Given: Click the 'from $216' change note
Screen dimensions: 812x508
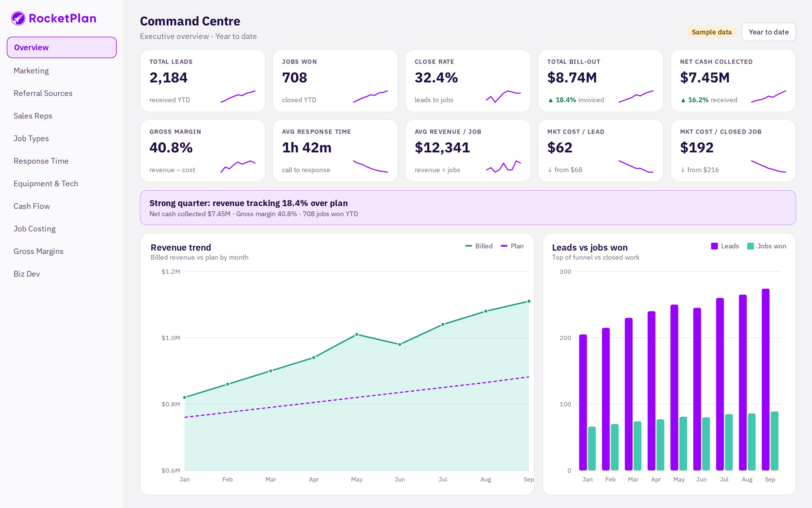Looking at the screenshot, I should pos(699,170).
